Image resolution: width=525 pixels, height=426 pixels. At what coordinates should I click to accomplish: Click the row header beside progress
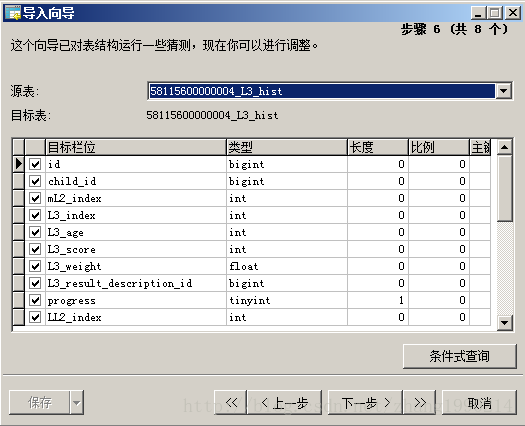tap(18, 300)
